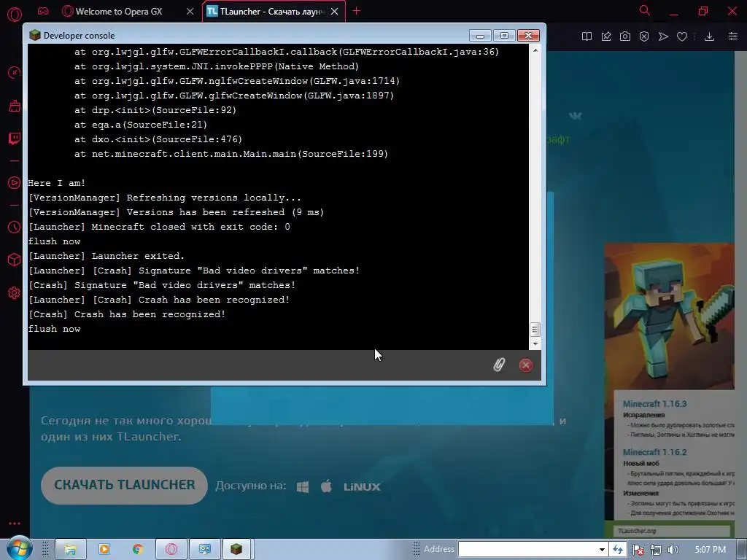Open GX Corner gamepad icon

pyautogui.click(x=43, y=11)
